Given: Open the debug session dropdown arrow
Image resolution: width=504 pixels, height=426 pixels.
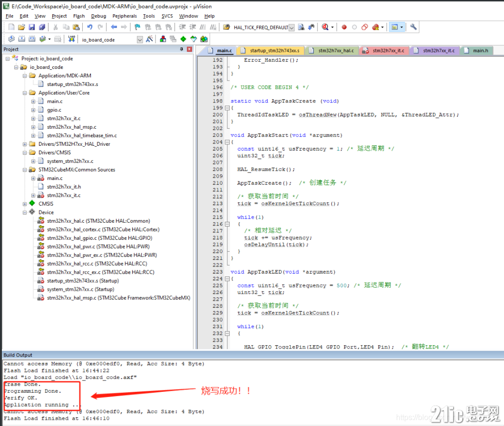Looking at the screenshot, I should (x=332, y=27).
